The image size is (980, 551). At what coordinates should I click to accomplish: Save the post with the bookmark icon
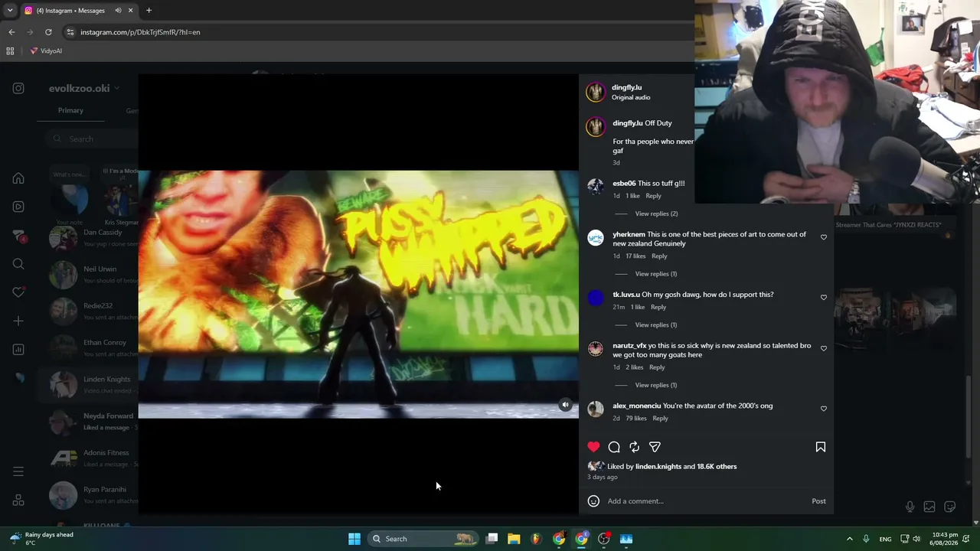point(820,447)
